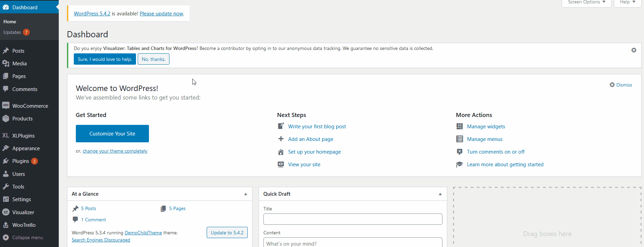Image resolution: width=644 pixels, height=247 pixels.
Task: Click the Appearance paintbrush icon
Action: (x=6, y=148)
